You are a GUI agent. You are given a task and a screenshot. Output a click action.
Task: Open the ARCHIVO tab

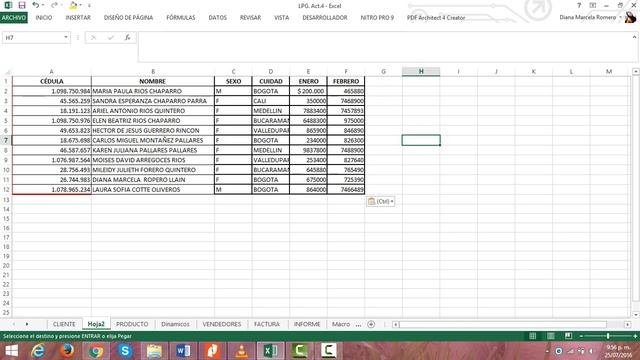pos(14,18)
